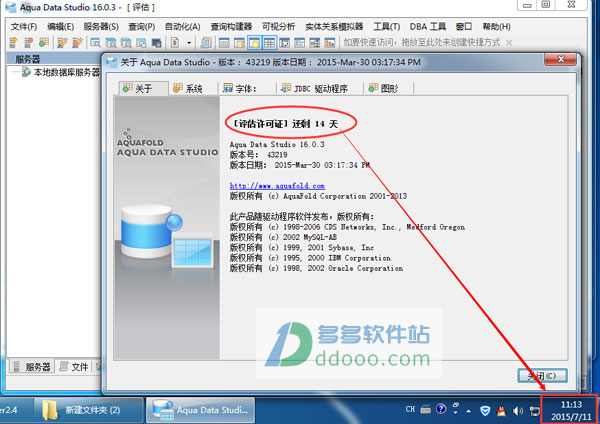Click the blue help question mark tray icon
Viewport: 600px width, 424px height.
pyautogui.click(x=441, y=409)
